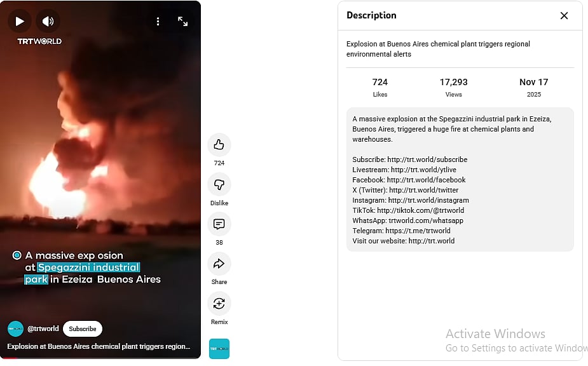This screenshot has height=366, width=588.
Task: Open the trt.world/ytlive livestream link
Action: pos(423,170)
